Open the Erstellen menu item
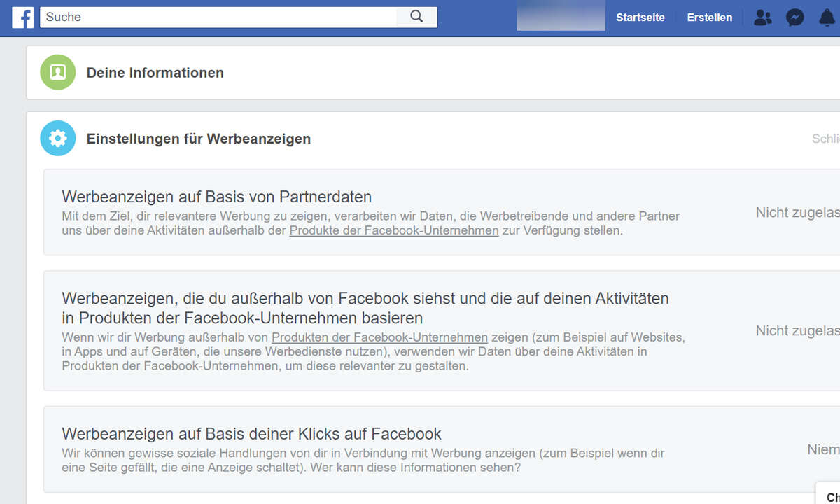 point(710,17)
